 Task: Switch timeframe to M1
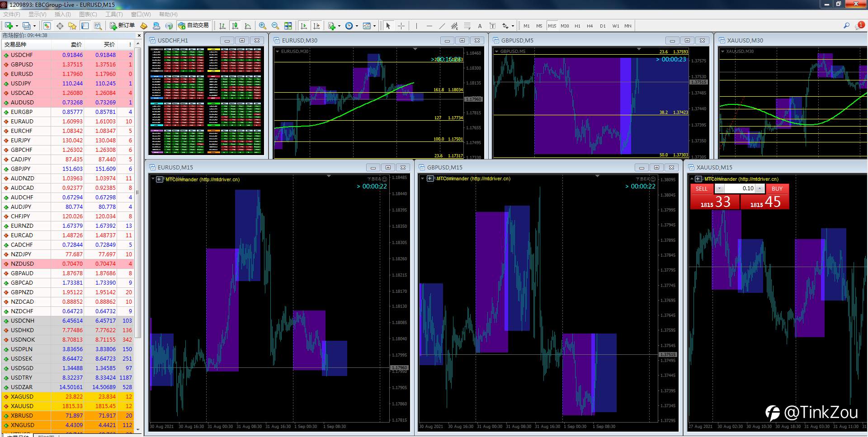[x=527, y=26]
